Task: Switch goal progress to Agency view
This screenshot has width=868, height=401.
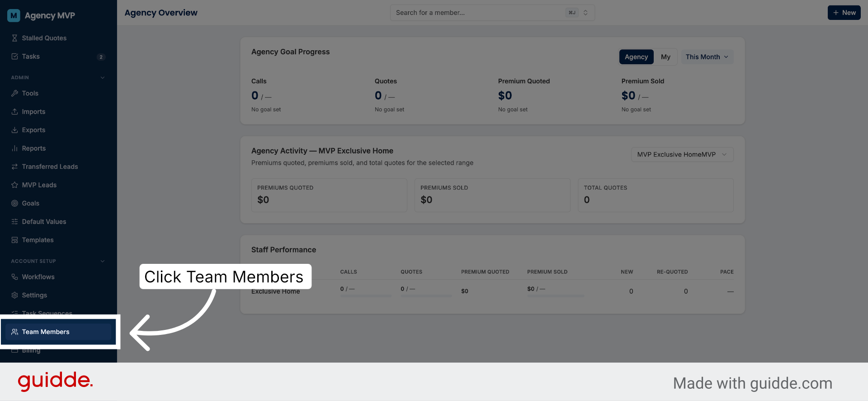Action: pyautogui.click(x=636, y=57)
